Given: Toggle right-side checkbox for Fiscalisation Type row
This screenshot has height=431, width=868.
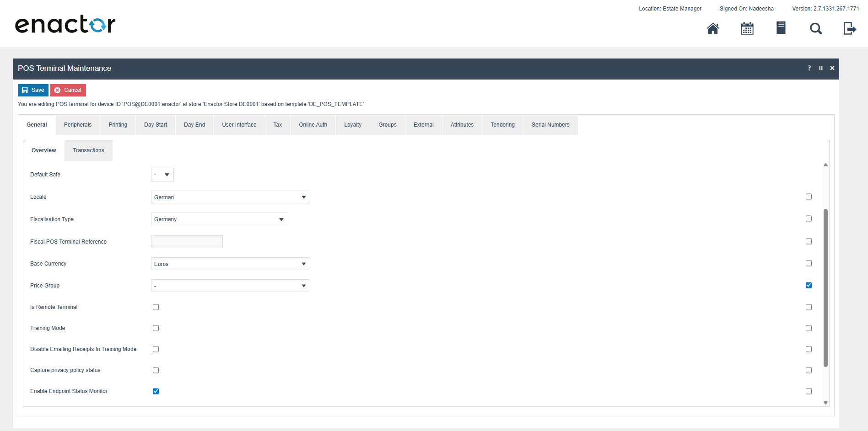Looking at the screenshot, I should (x=809, y=218).
